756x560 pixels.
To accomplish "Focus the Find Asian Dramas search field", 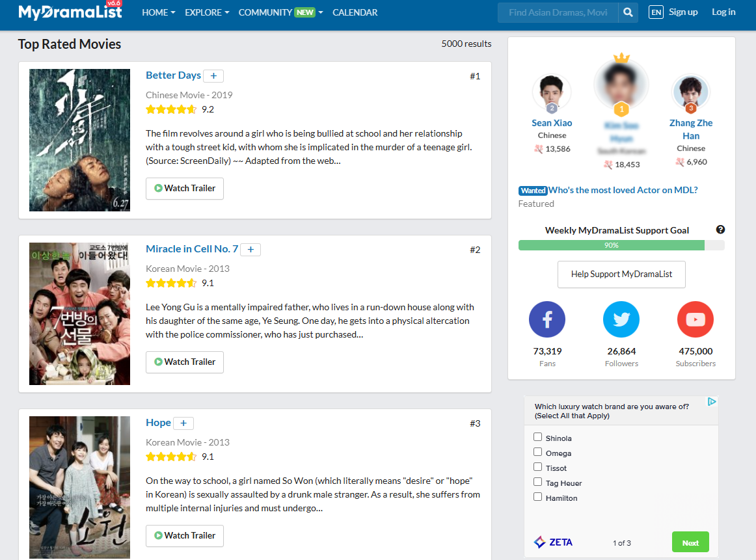I will point(558,12).
